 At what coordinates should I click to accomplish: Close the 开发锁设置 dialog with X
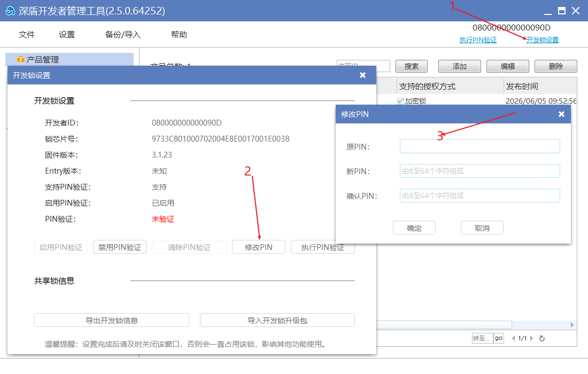pyautogui.click(x=362, y=75)
